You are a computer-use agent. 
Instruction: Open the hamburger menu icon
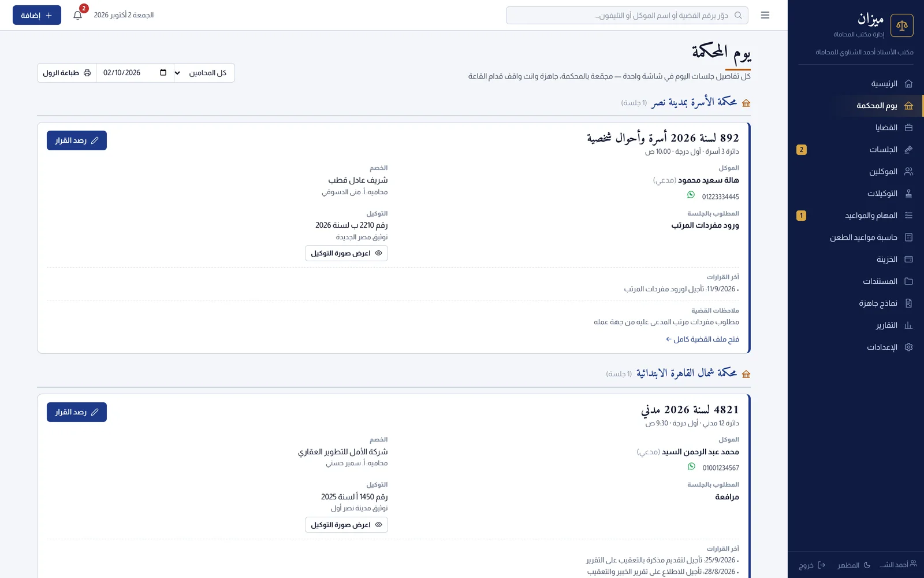click(765, 15)
